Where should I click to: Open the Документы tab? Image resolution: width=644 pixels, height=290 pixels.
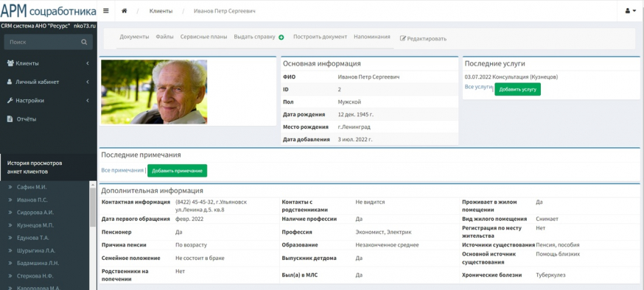134,37
